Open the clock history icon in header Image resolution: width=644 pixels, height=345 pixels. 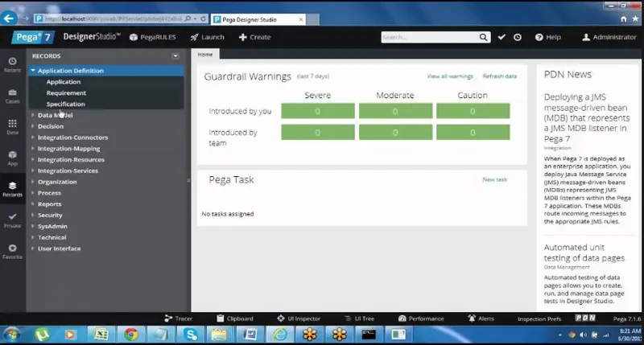pos(518,37)
